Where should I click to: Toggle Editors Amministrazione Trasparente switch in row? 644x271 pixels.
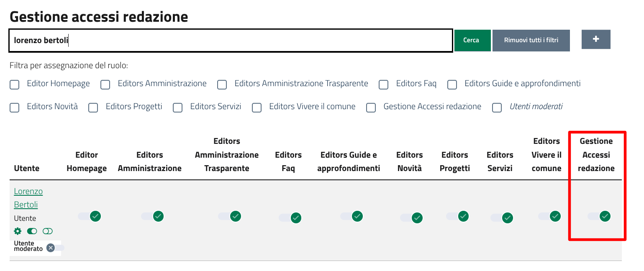230,216
